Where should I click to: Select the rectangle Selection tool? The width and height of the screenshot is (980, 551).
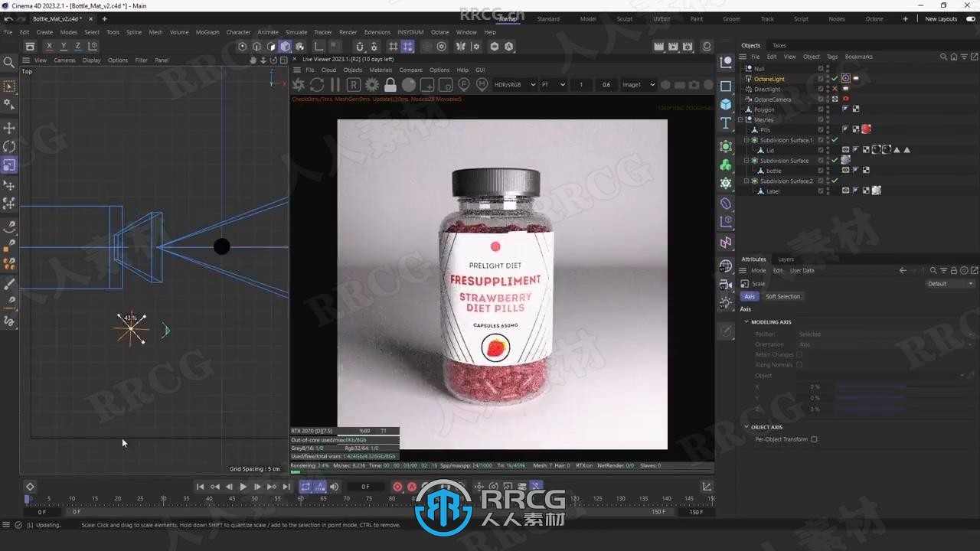click(9, 86)
